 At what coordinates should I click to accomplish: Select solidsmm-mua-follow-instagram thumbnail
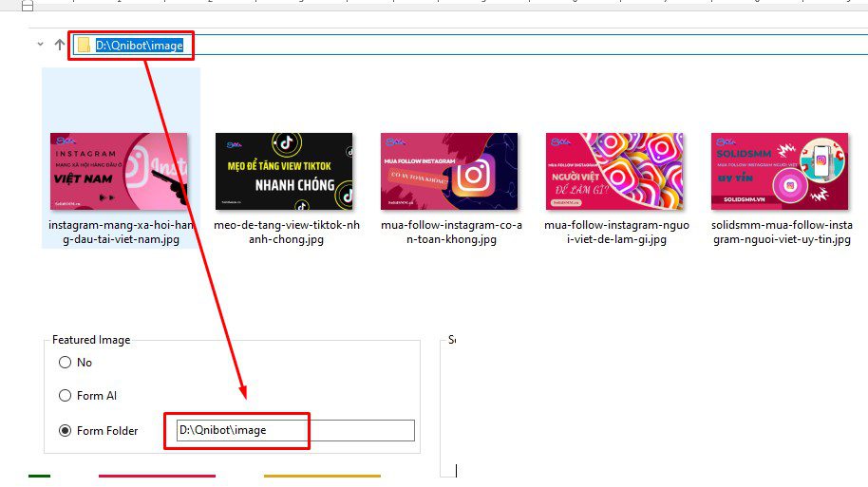[x=780, y=171]
